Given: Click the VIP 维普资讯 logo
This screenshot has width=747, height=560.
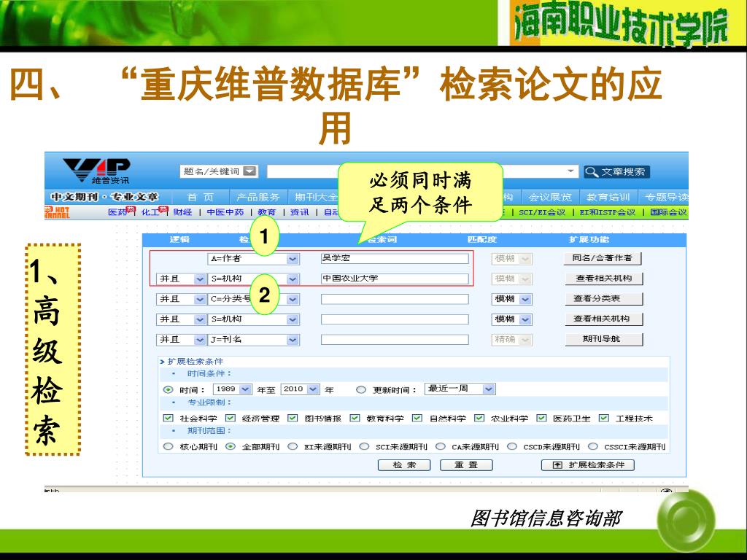Looking at the screenshot, I should click(x=97, y=171).
